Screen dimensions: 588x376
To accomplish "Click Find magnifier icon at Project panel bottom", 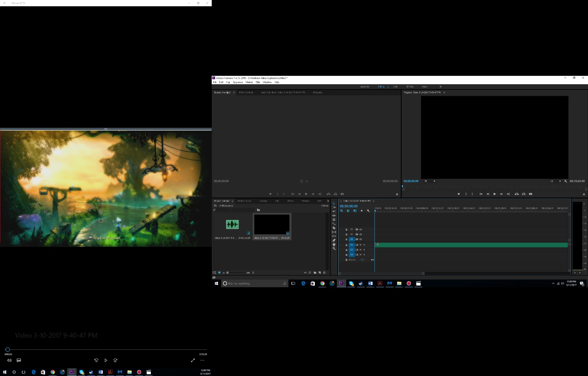I will coord(310,273).
